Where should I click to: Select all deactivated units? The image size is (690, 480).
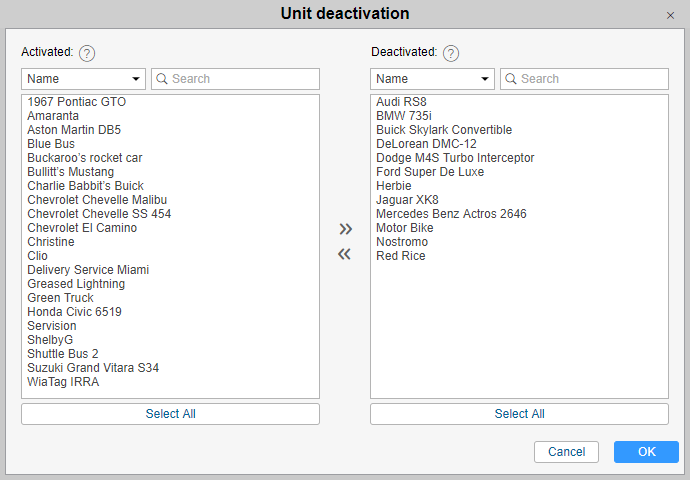pyautogui.click(x=519, y=414)
